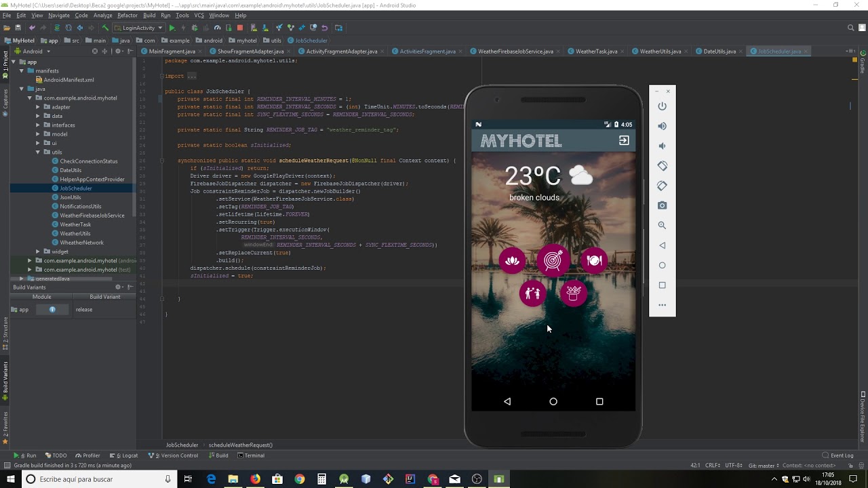Tap the target activities icon in the app
The width and height of the screenshot is (868, 488).
pyautogui.click(x=553, y=260)
